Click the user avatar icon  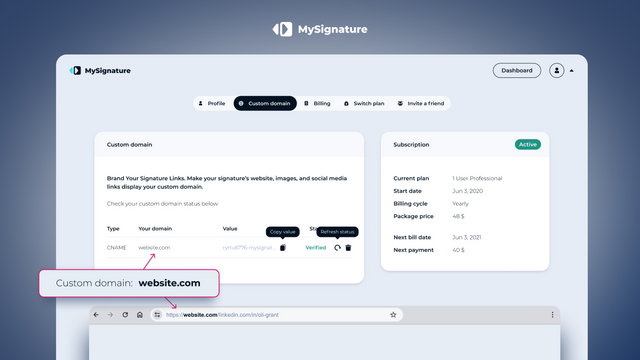[x=556, y=70]
